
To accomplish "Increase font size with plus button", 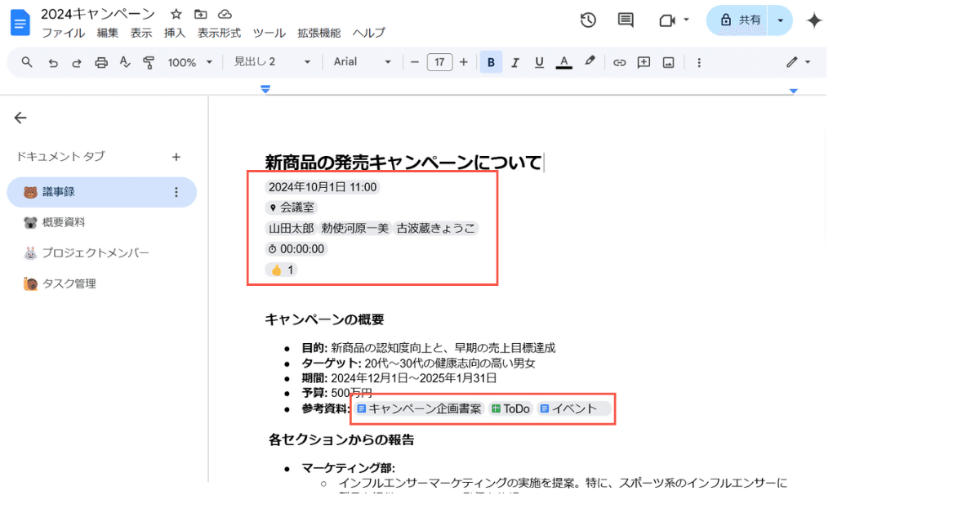I will 464,62.
